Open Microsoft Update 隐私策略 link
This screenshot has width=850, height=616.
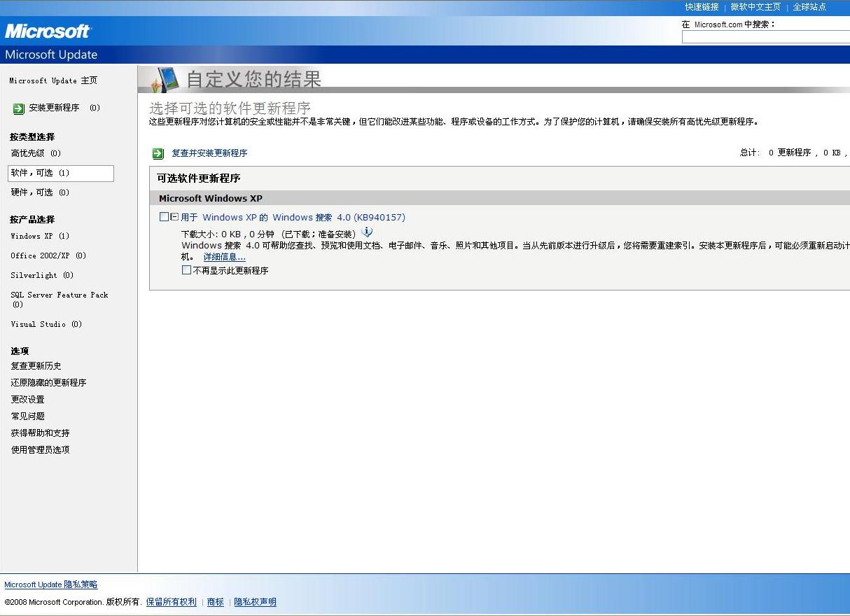tap(51, 584)
